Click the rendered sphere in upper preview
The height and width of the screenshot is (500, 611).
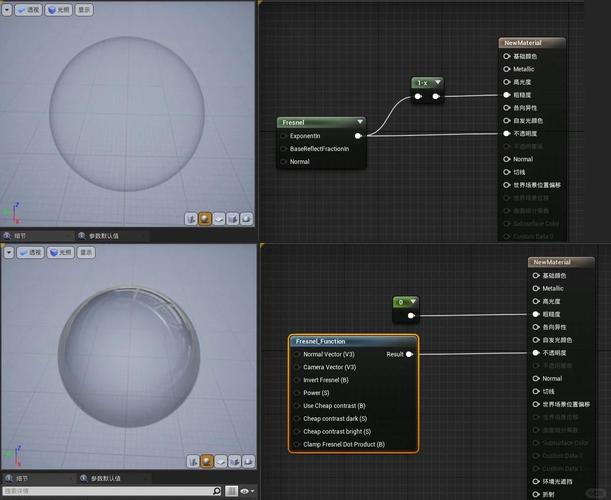click(x=127, y=114)
